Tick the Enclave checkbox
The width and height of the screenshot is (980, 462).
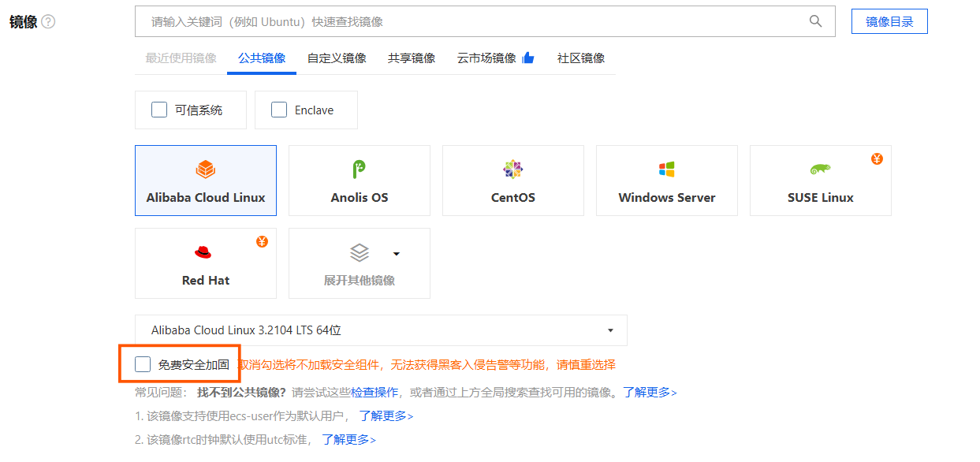(279, 110)
